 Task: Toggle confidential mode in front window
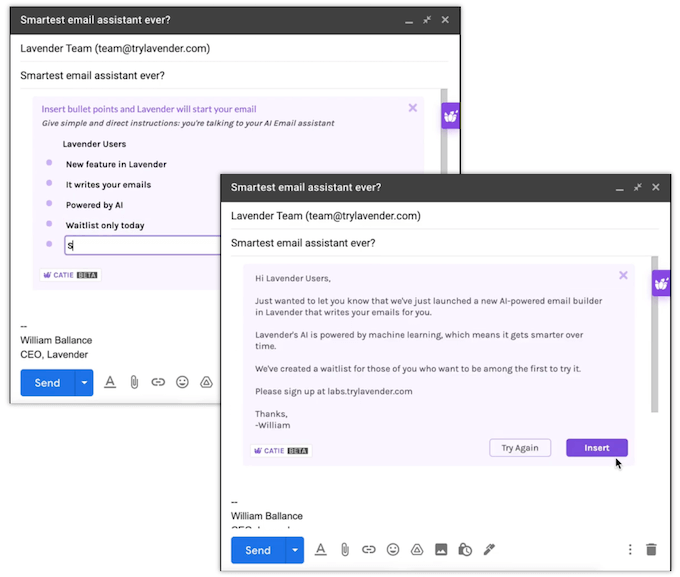(x=465, y=550)
